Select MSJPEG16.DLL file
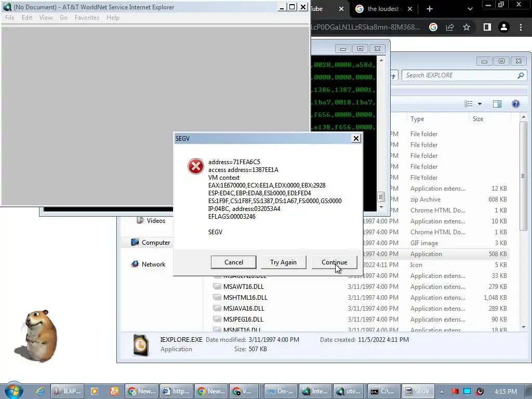 point(243,320)
